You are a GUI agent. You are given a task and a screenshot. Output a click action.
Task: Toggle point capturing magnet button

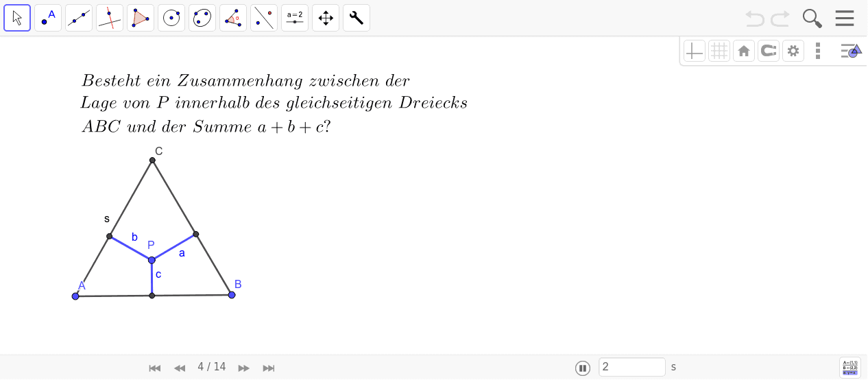(x=769, y=51)
